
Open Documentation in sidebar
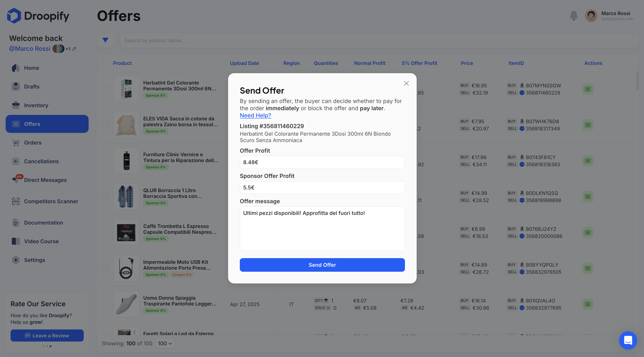[47, 223]
